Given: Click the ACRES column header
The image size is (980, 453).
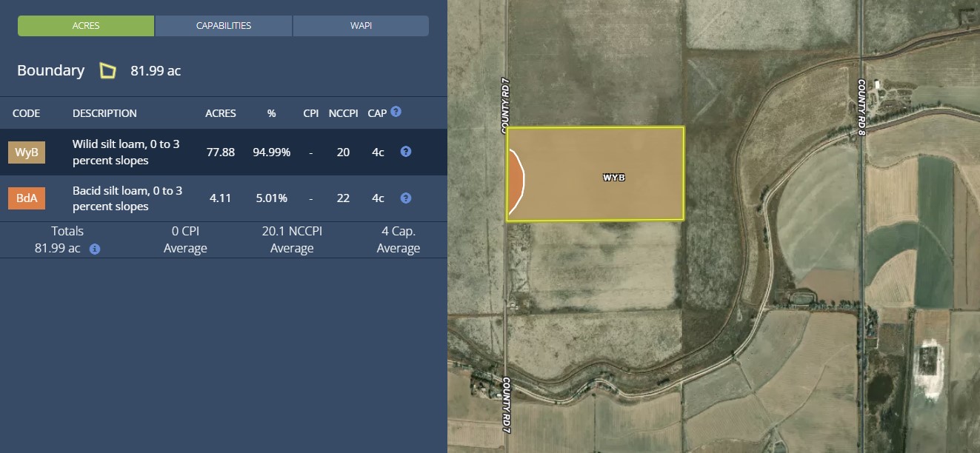Looking at the screenshot, I should click(x=220, y=113).
